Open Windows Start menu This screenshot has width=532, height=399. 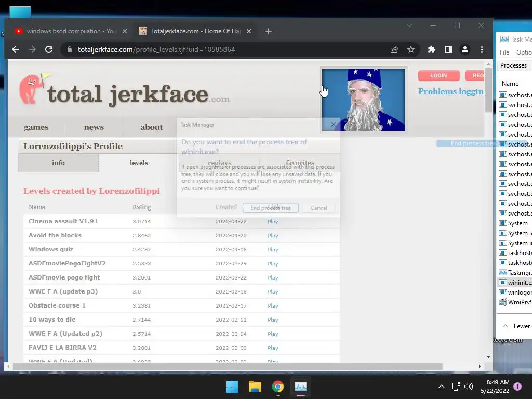click(232, 387)
